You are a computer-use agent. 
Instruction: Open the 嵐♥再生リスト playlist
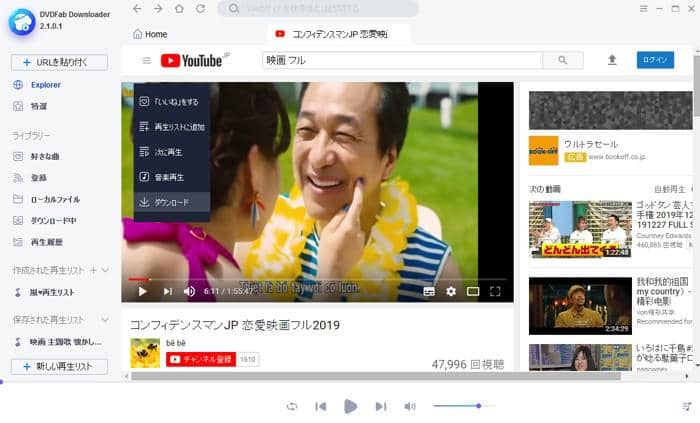coord(45,293)
